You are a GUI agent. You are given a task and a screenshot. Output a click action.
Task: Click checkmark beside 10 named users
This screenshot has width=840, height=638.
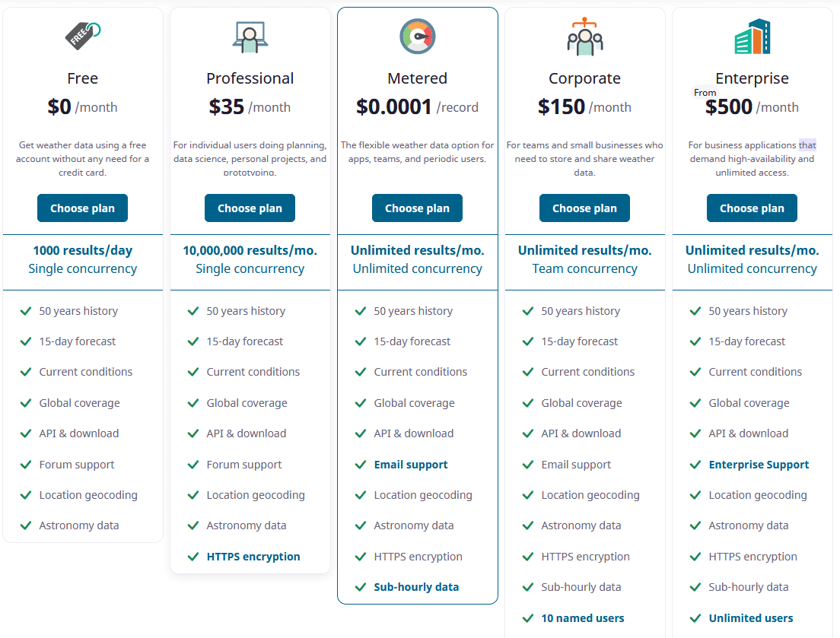(528, 618)
